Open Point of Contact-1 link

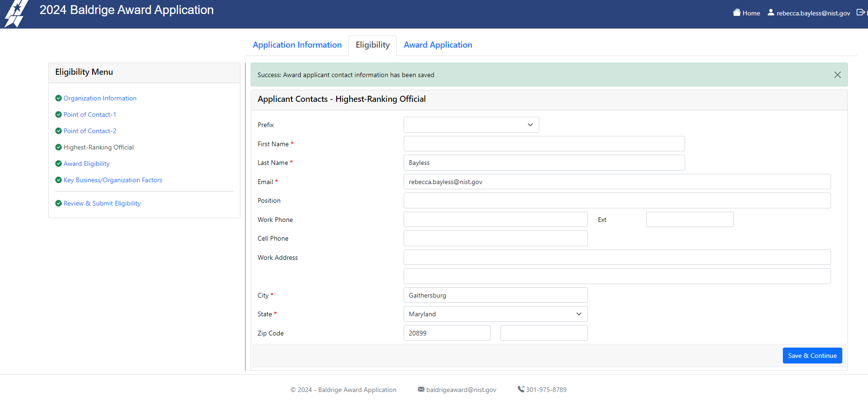pos(90,114)
